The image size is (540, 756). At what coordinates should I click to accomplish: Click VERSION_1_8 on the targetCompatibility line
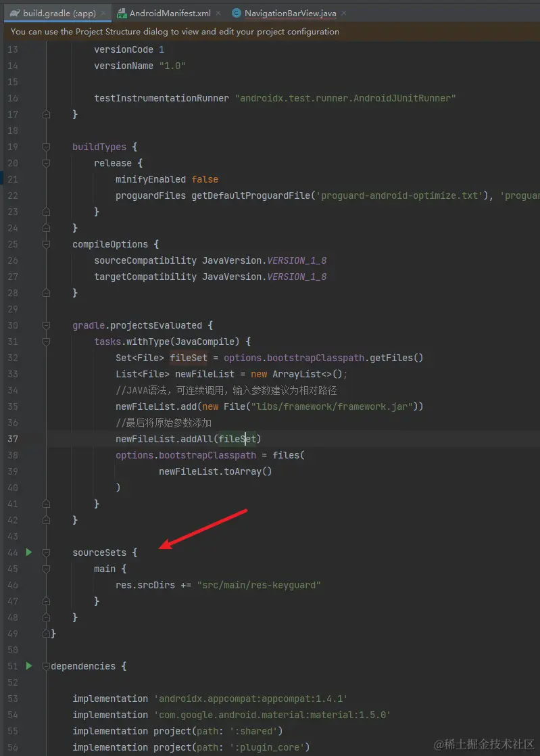[x=297, y=277]
